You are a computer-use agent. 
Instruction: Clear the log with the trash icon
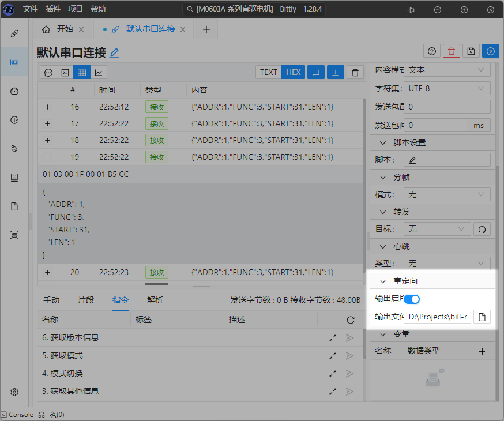point(355,72)
